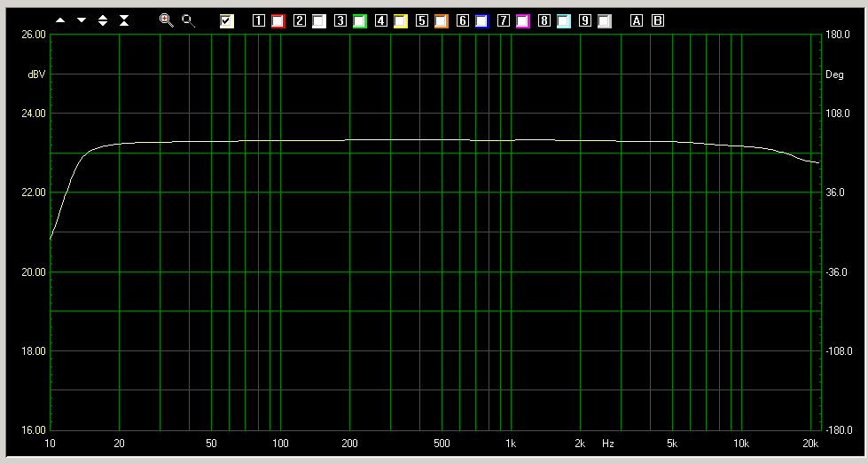Screen dimensions: 868x464
Task: Click the 36.0 right phase value
Action: tap(835, 193)
